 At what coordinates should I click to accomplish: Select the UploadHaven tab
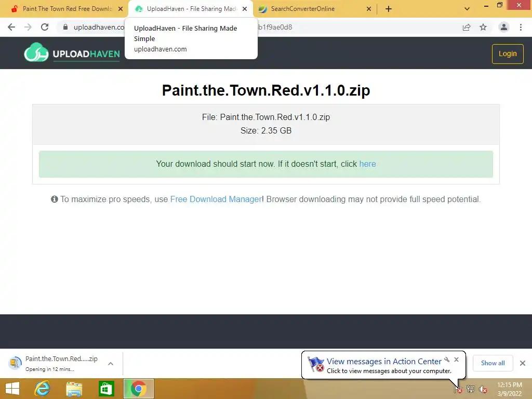pyautogui.click(x=191, y=9)
